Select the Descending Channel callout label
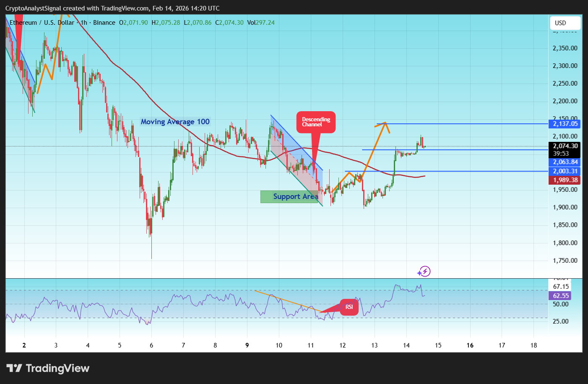 pos(316,122)
